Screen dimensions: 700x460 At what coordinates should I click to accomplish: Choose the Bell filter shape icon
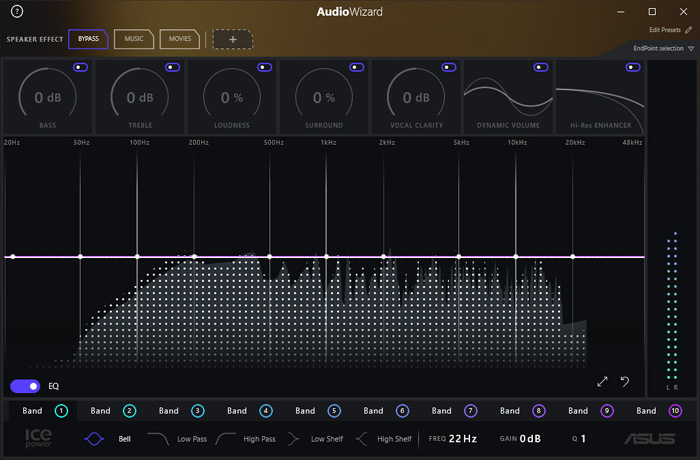coord(94,439)
